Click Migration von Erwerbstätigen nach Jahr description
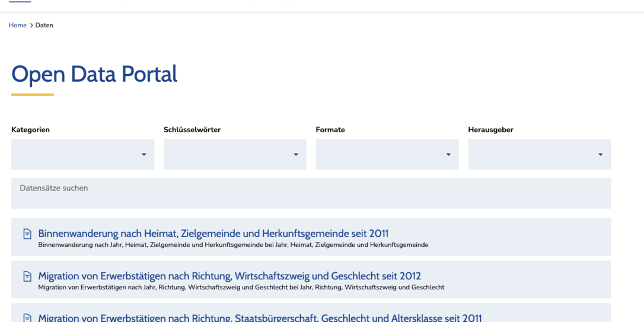 coord(241,287)
